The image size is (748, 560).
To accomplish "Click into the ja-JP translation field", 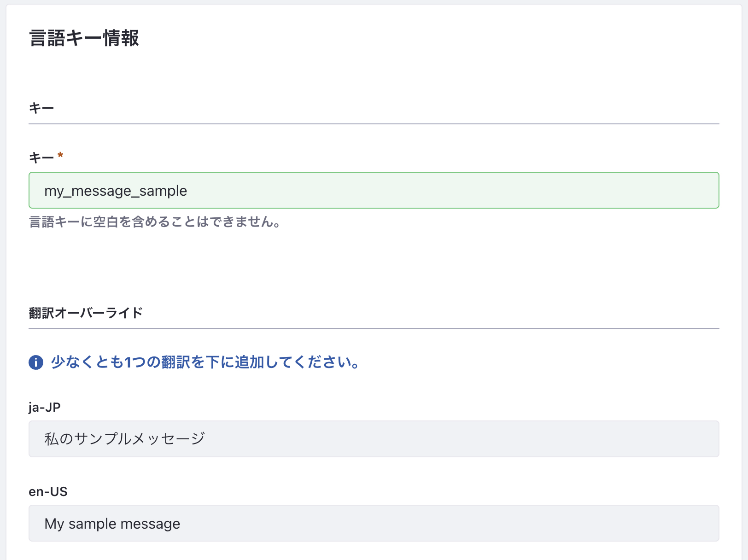I will pyautogui.click(x=373, y=438).
